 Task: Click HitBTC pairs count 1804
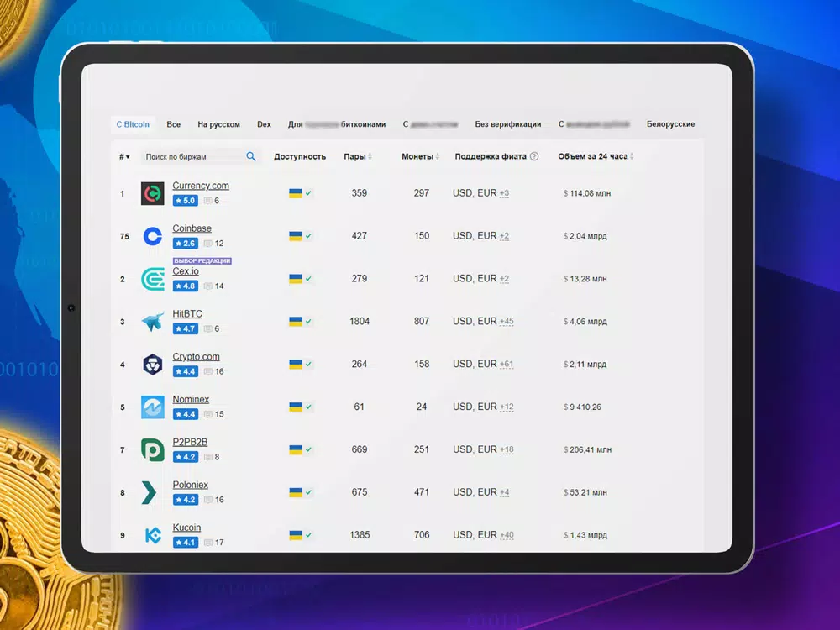pos(360,322)
